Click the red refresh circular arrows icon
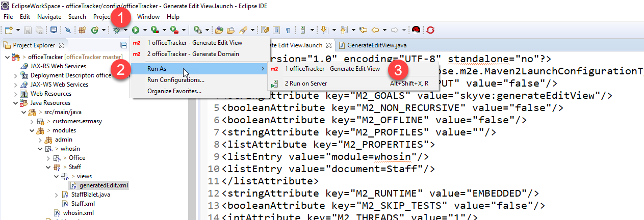Image resolution: width=644 pixels, height=220 pixels. point(430,30)
